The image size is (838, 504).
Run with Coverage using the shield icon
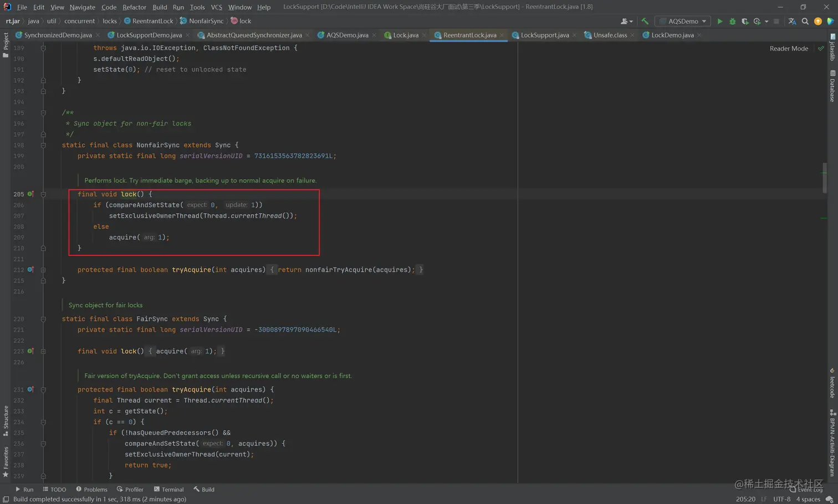(x=745, y=21)
